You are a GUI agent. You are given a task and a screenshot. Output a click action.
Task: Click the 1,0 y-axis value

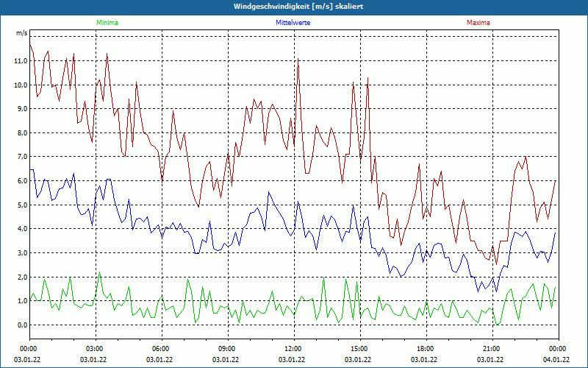coord(22,301)
